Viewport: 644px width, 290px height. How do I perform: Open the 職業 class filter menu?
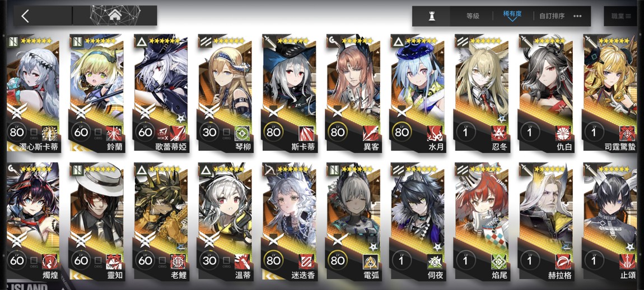pyautogui.click(x=621, y=16)
